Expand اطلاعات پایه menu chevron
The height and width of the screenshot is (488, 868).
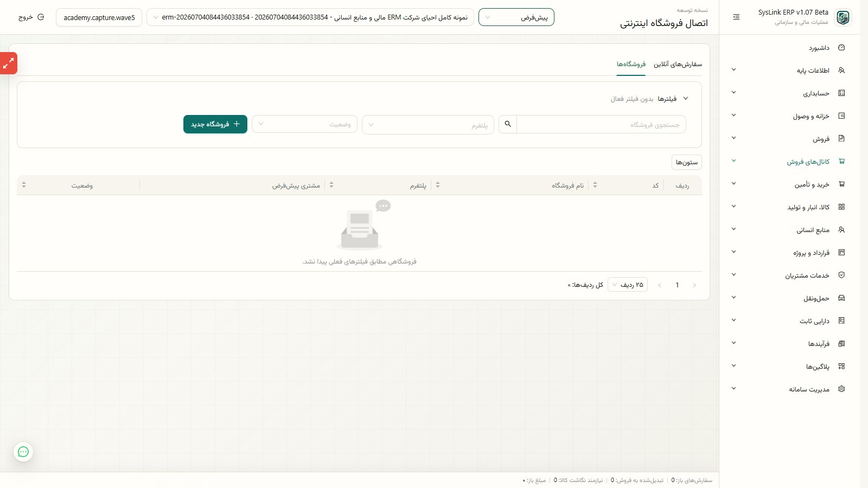click(x=733, y=70)
